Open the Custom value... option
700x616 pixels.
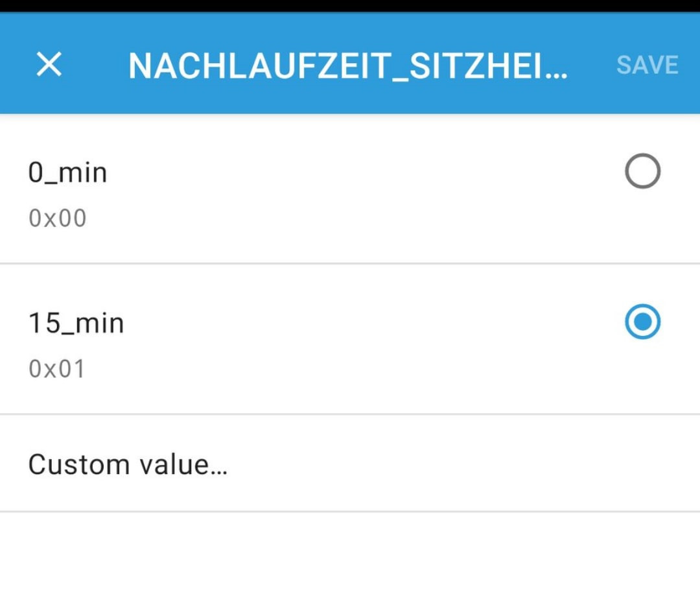pos(128,464)
